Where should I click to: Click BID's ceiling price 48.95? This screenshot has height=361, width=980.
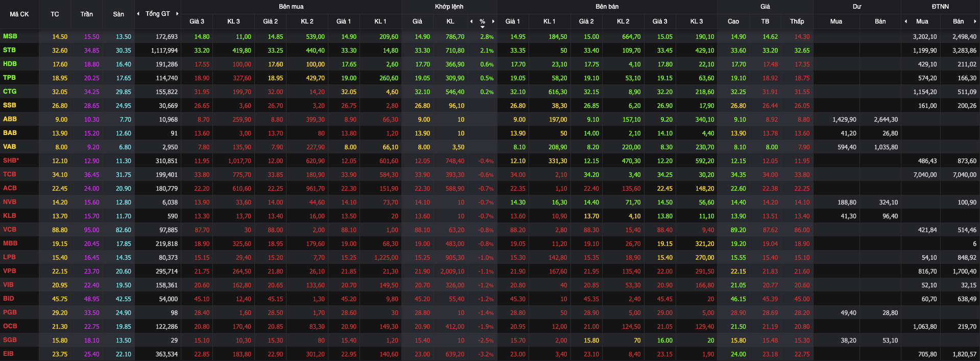coord(92,299)
